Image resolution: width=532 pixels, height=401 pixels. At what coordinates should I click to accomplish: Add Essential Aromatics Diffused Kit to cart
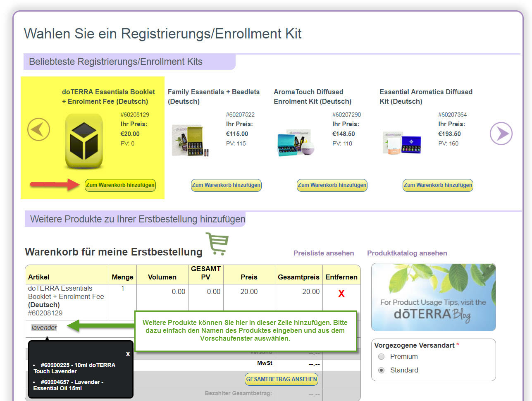pos(438,185)
